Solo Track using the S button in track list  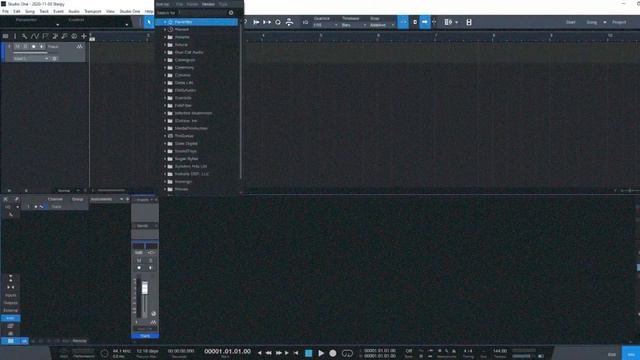25,47
